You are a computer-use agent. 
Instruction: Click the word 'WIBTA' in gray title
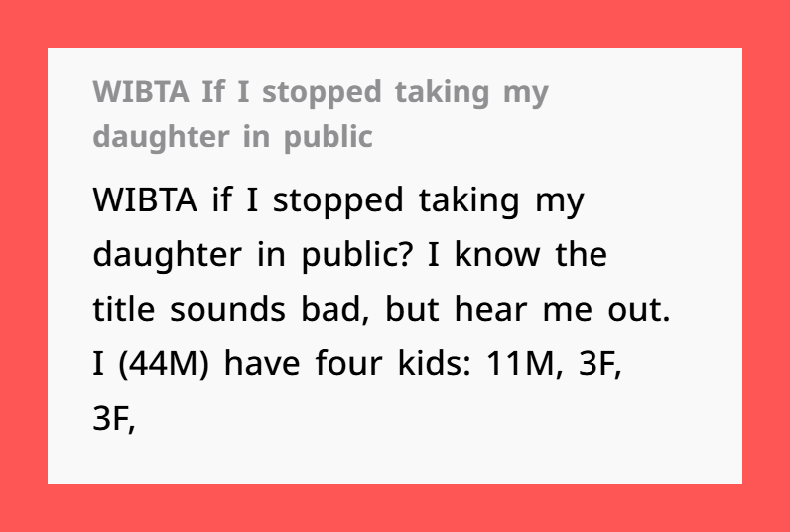(141, 92)
